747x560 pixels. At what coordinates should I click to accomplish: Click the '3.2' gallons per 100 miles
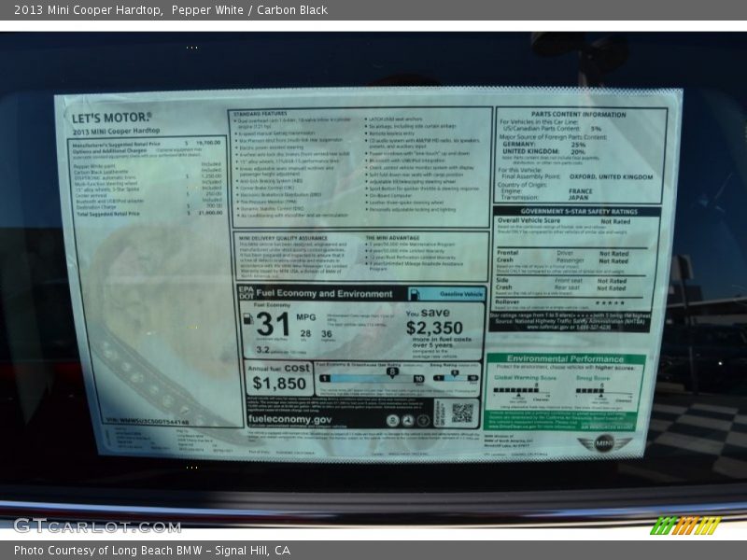click(262, 349)
